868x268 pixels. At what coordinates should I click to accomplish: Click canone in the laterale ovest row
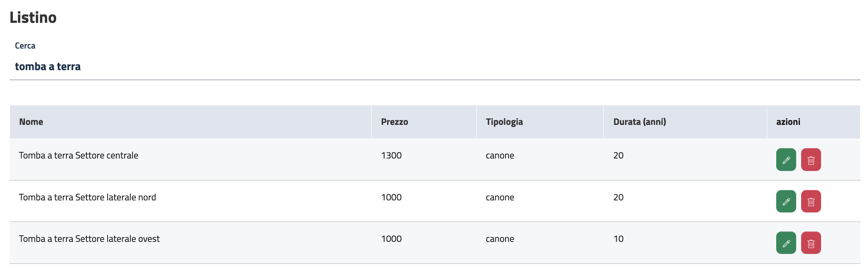(500, 239)
